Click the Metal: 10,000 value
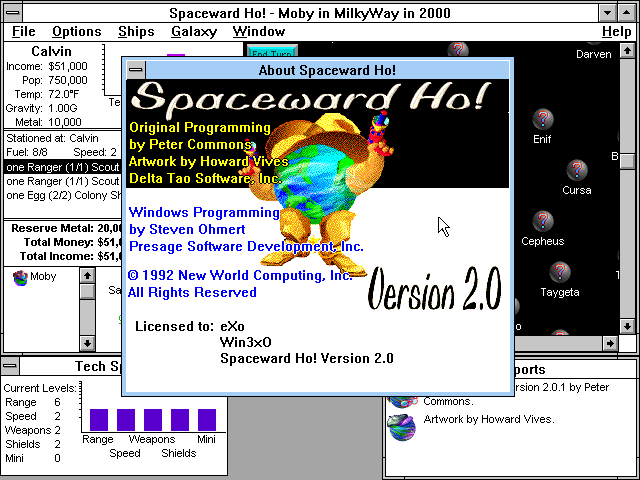Screen dimensions: 640x480 [65, 122]
